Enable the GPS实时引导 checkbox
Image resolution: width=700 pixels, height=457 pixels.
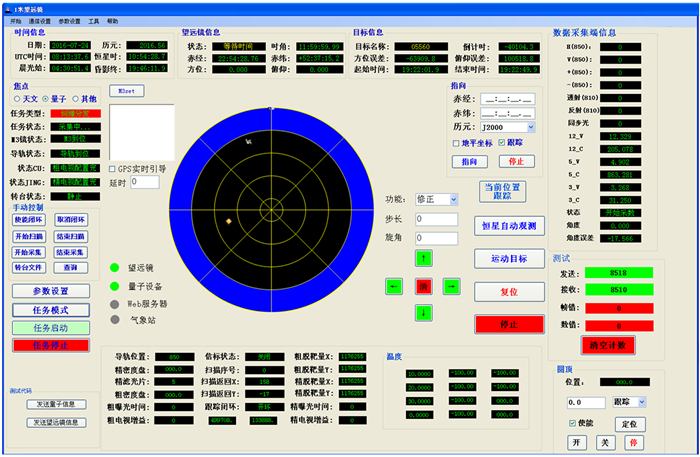pos(113,169)
